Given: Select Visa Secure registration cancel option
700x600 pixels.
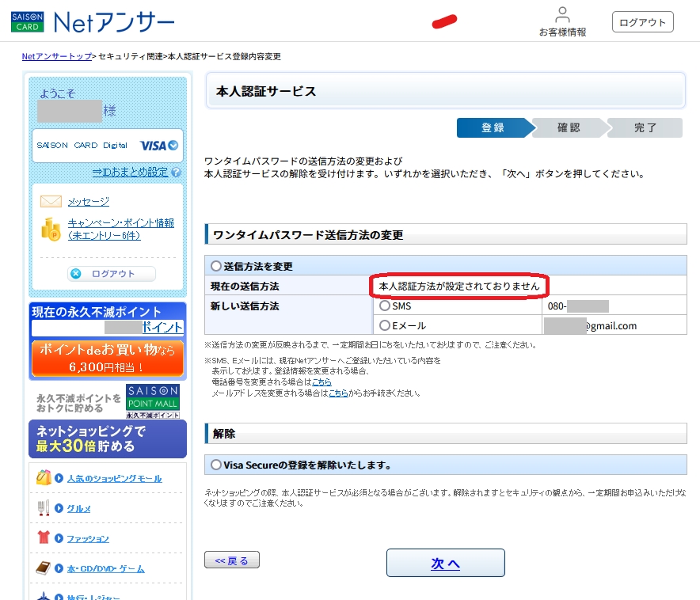Looking at the screenshot, I should [x=216, y=465].
